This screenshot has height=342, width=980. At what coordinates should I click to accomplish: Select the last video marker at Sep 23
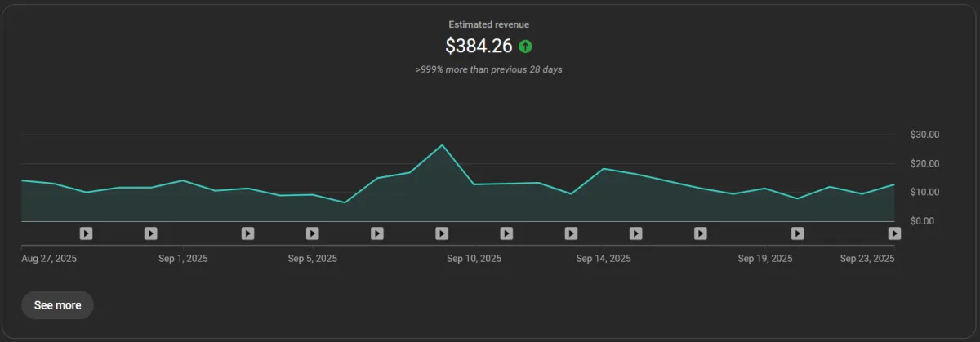[894, 233]
